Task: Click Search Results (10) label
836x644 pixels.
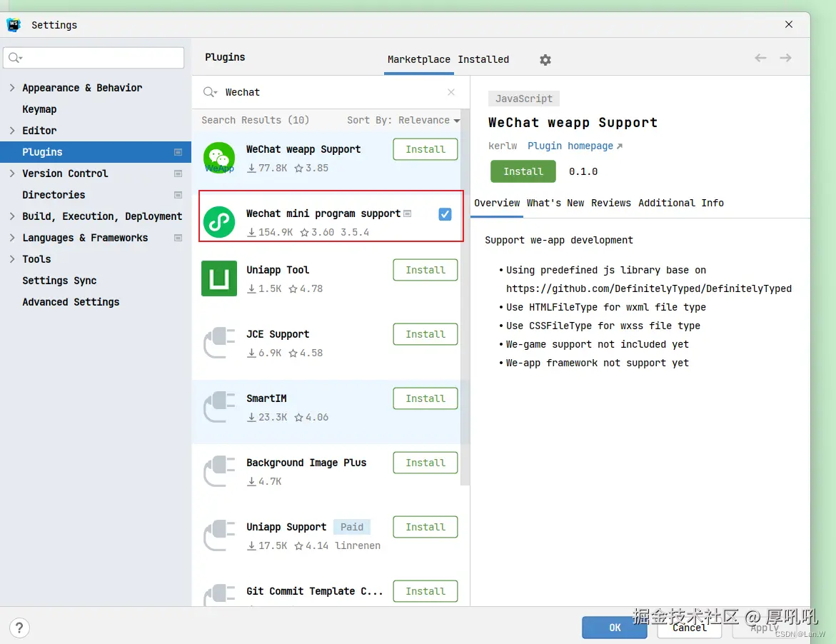Action: point(255,120)
